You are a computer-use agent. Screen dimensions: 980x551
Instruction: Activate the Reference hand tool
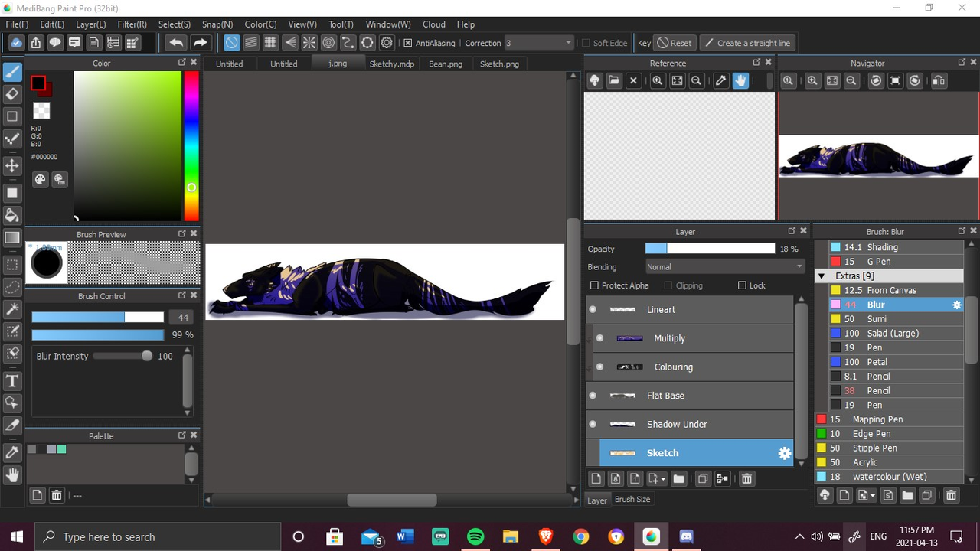[x=740, y=80]
